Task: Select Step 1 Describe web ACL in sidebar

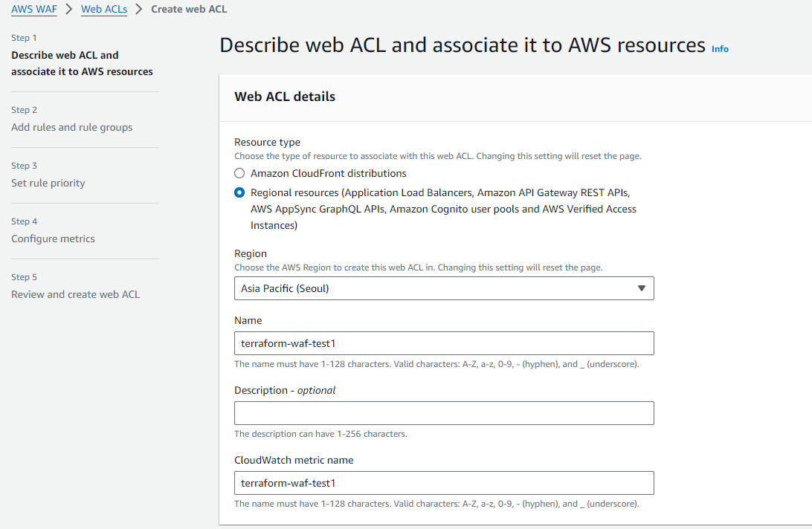Action: [x=82, y=63]
